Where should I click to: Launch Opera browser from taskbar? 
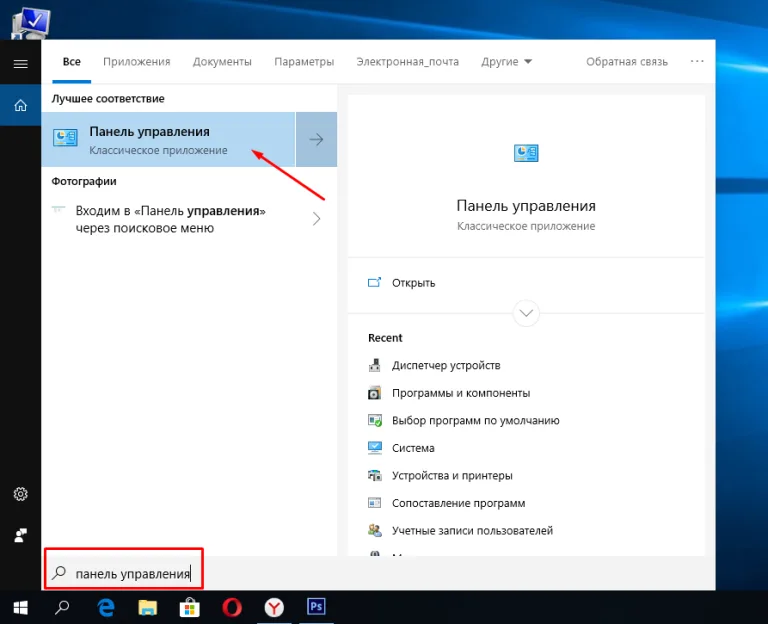232,607
